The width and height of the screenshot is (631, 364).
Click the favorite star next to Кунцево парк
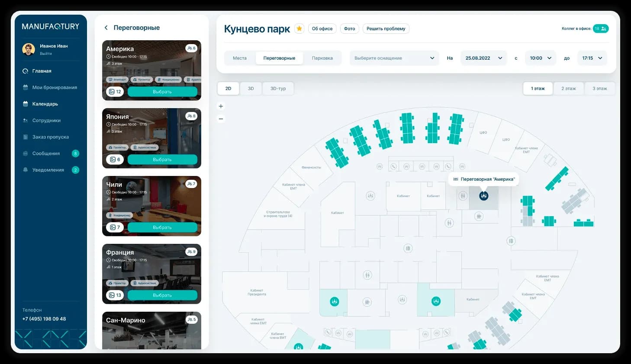click(x=299, y=29)
